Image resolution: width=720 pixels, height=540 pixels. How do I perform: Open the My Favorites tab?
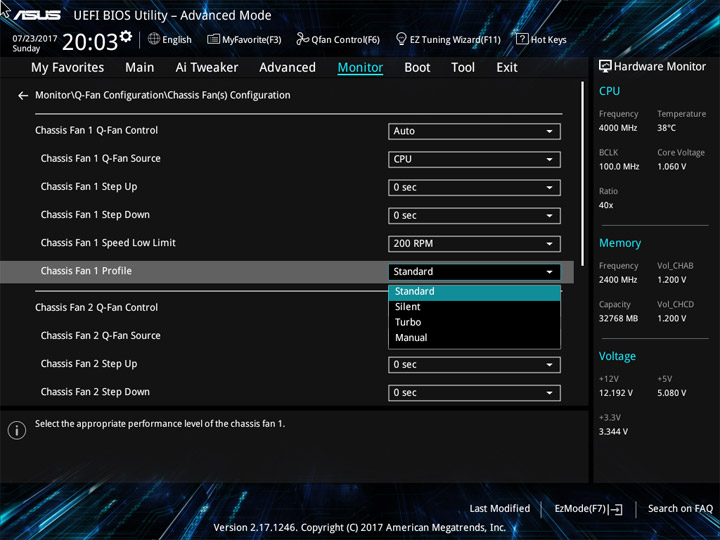click(68, 68)
